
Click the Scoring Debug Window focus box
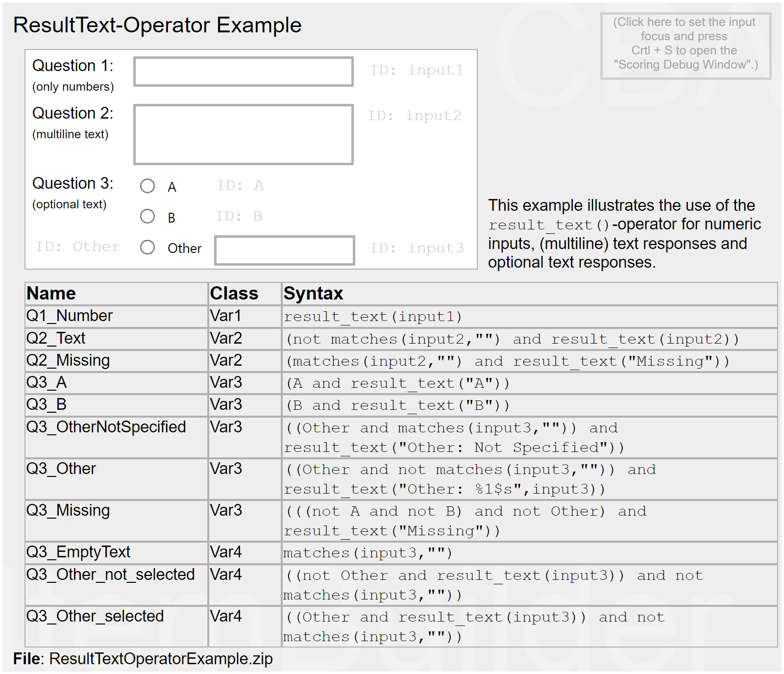(x=685, y=46)
